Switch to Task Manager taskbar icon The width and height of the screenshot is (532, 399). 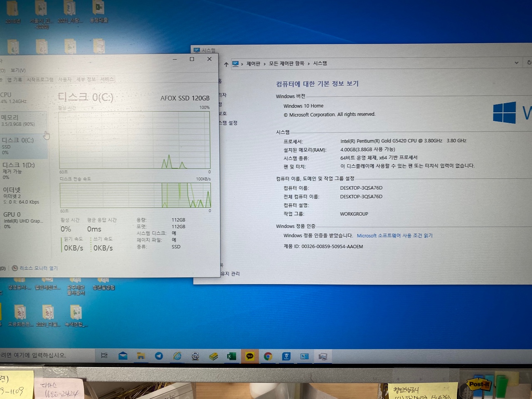[323, 356]
